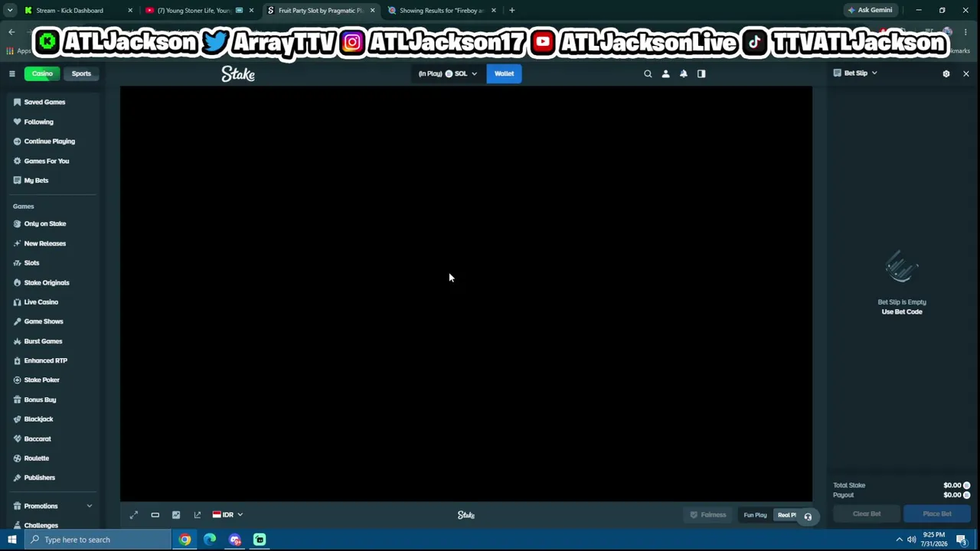
Task: Open the hamburger sidebar menu icon
Action: point(12,73)
